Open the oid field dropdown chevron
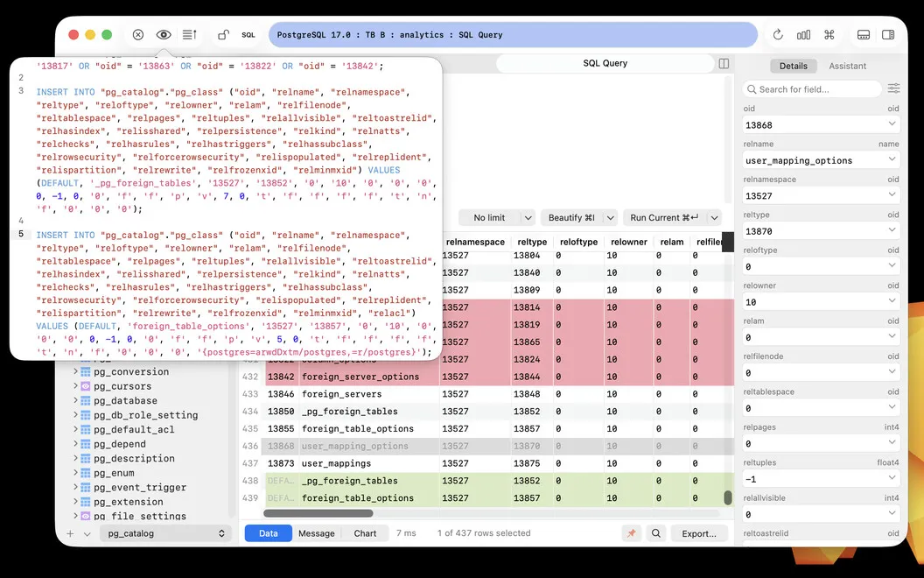The image size is (924, 578). point(892,123)
